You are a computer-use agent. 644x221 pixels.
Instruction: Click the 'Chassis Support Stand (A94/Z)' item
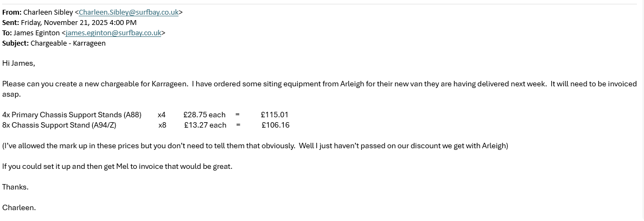point(63,125)
